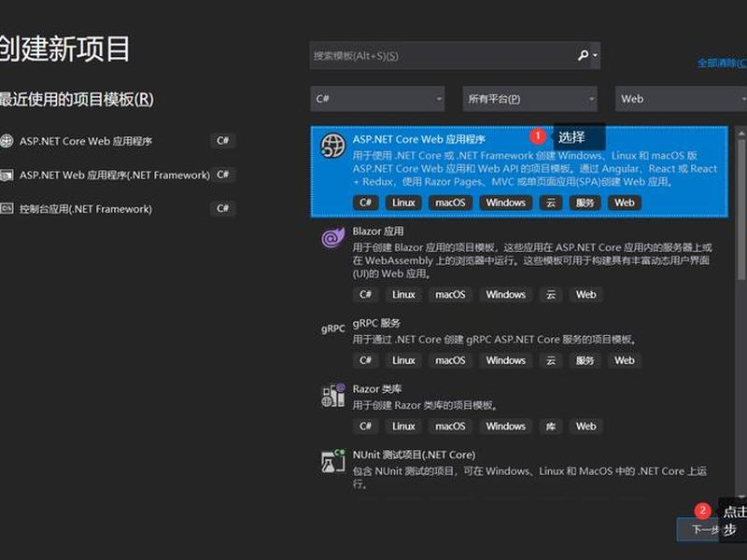Click C# badge beside recent ASP.NET Core
This screenshot has width=747, height=560.
tap(222, 141)
